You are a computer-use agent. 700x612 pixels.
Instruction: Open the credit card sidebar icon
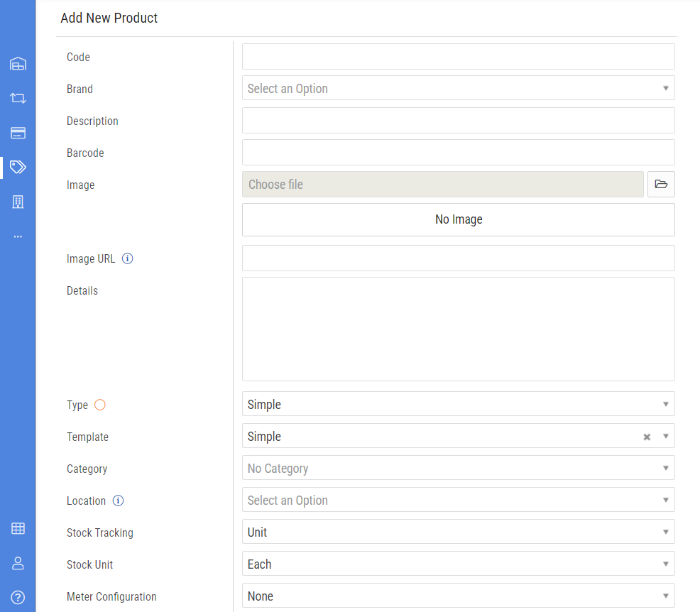[x=18, y=133]
